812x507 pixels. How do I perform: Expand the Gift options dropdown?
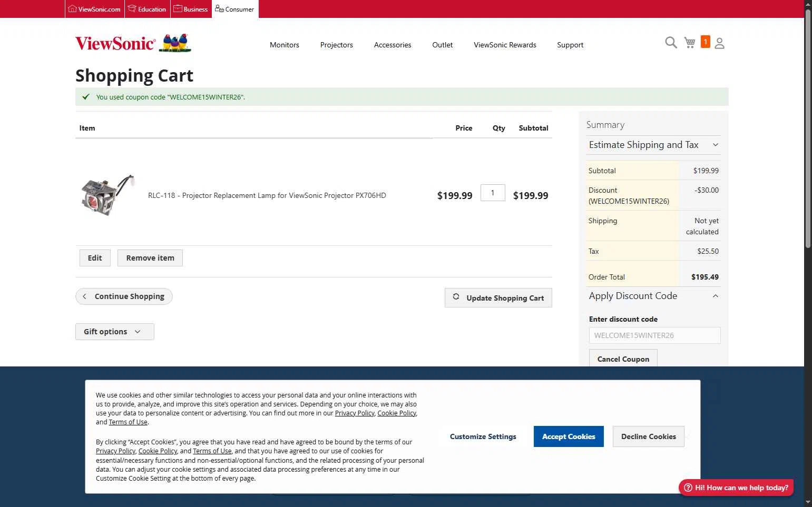(115, 332)
